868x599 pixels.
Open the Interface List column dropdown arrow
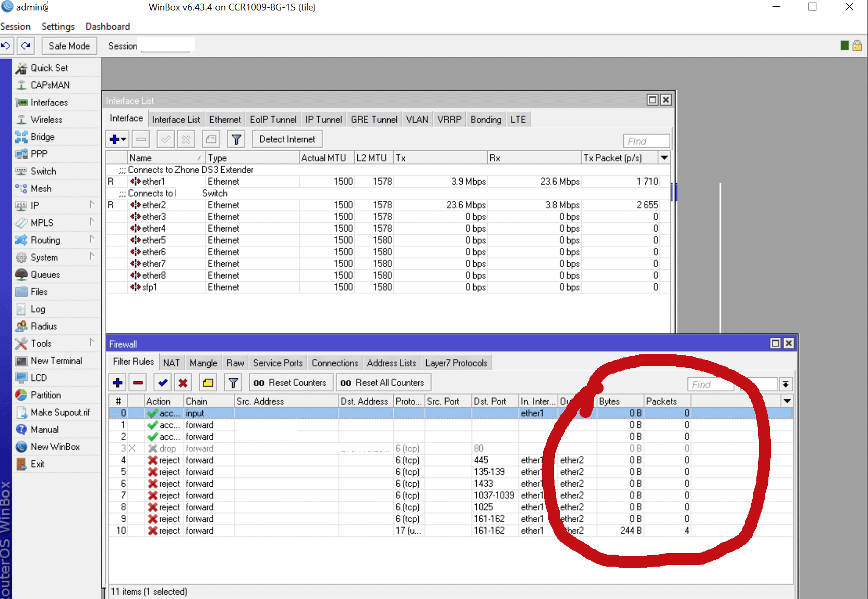(664, 158)
